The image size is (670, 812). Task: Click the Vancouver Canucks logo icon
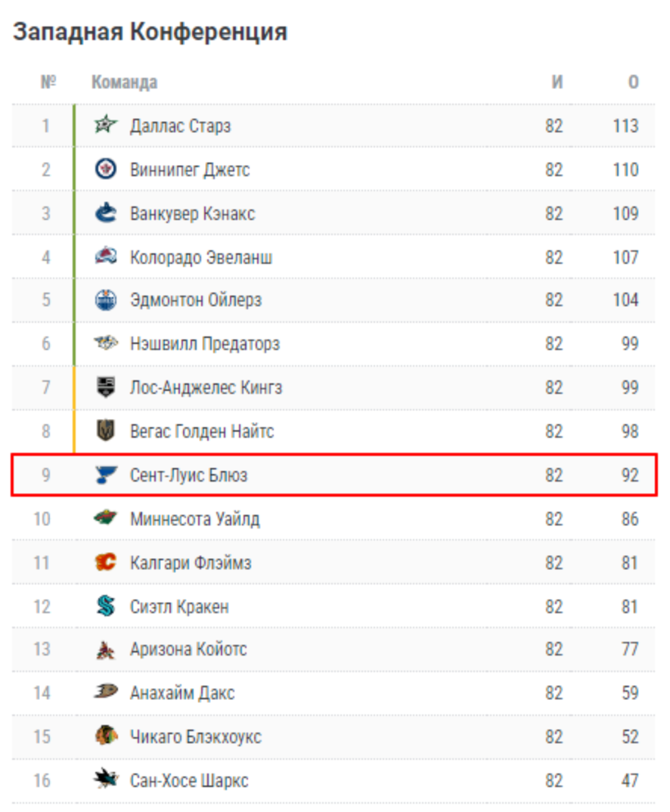(x=105, y=213)
